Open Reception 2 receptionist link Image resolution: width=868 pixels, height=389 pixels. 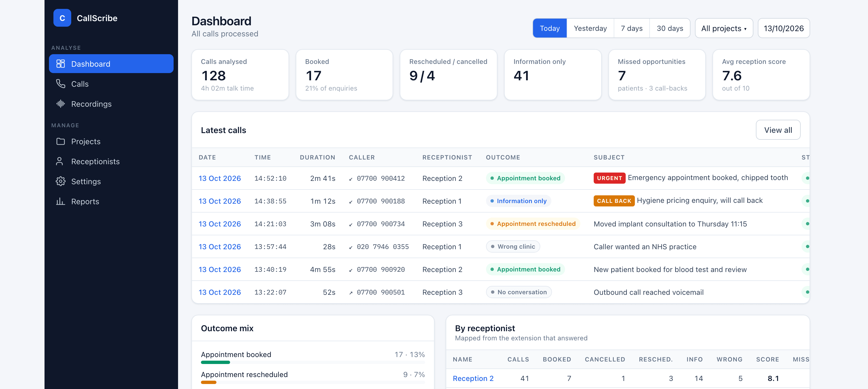473,378
